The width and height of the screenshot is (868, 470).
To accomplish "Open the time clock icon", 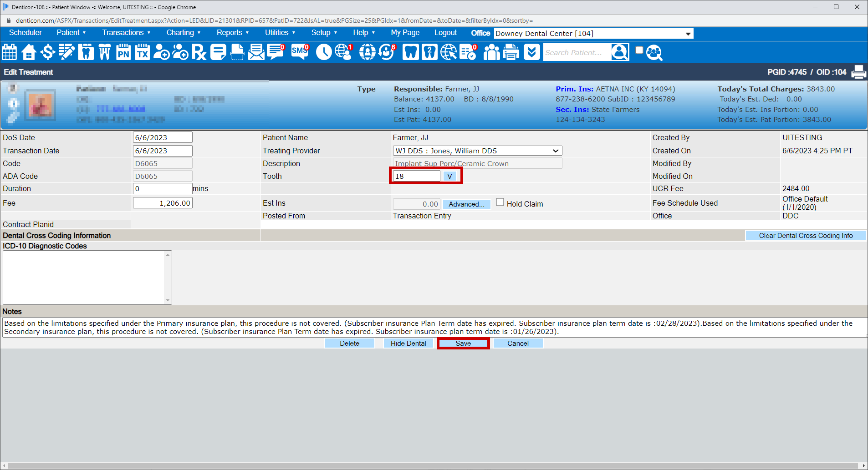I will 323,52.
